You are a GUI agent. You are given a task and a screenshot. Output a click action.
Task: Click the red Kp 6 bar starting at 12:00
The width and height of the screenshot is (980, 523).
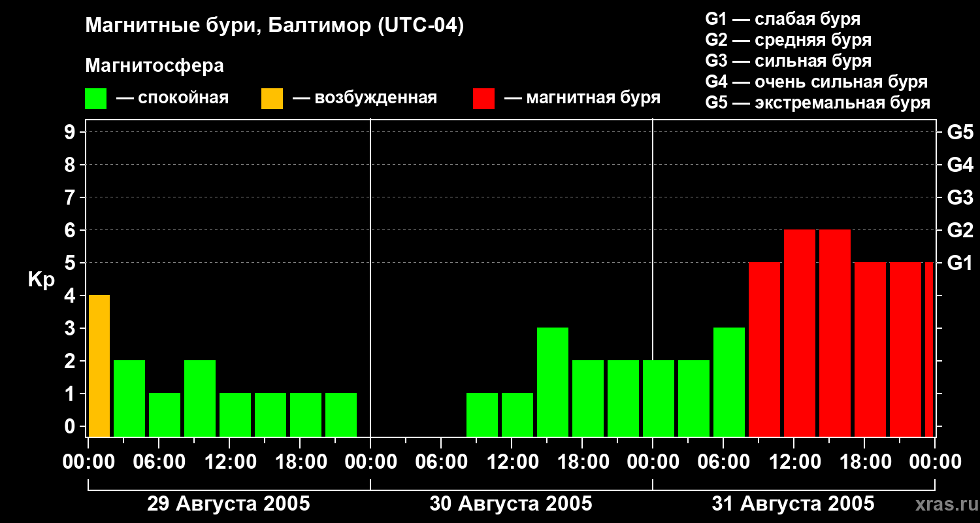(x=800, y=333)
